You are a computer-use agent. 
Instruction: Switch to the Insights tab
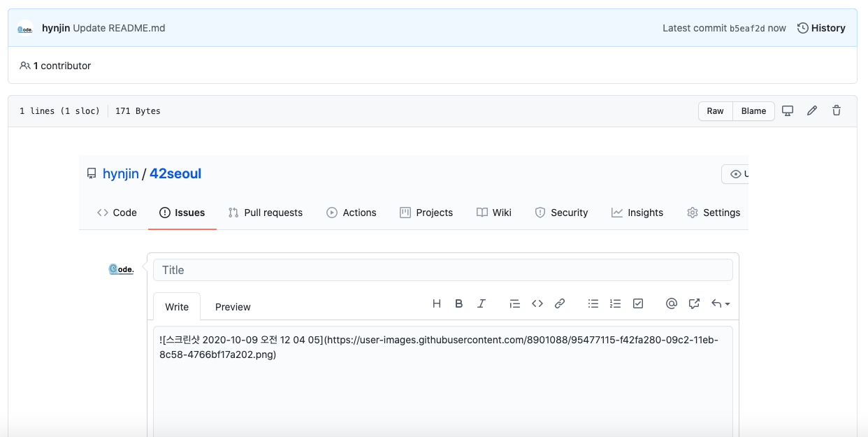tap(637, 213)
